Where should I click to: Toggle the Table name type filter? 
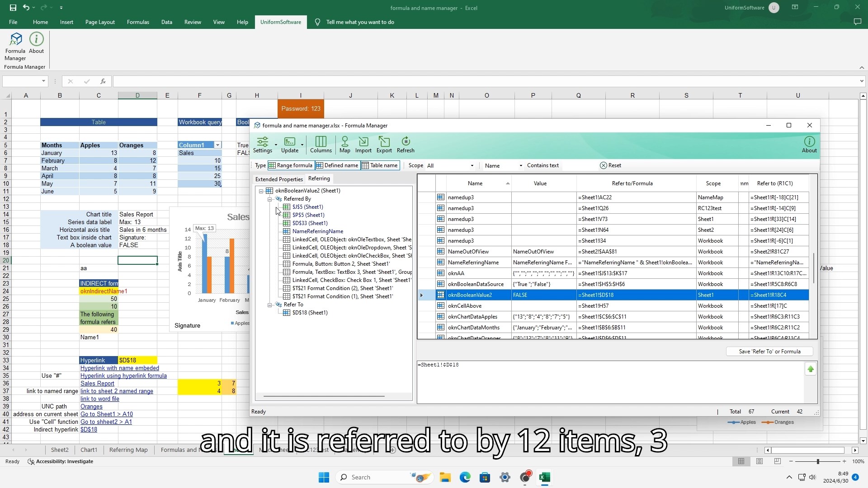(x=380, y=165)
